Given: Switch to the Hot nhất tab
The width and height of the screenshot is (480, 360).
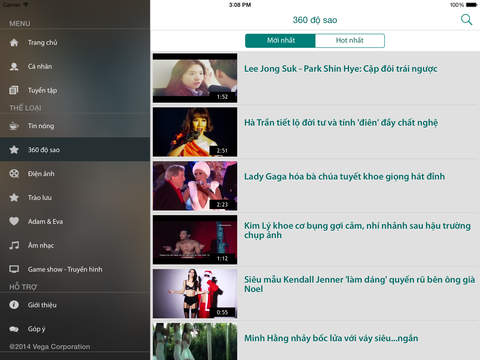Looking at the screenshot, I should point(350,40).
